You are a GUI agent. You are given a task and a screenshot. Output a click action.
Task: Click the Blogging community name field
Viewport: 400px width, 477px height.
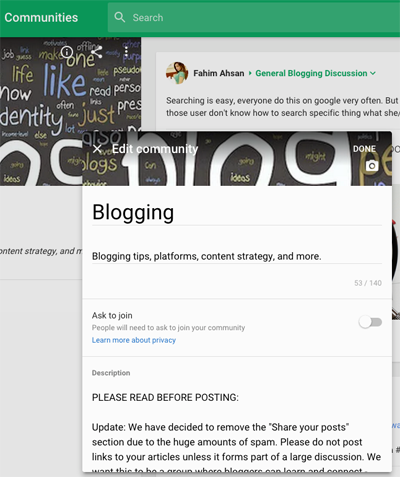237,213
